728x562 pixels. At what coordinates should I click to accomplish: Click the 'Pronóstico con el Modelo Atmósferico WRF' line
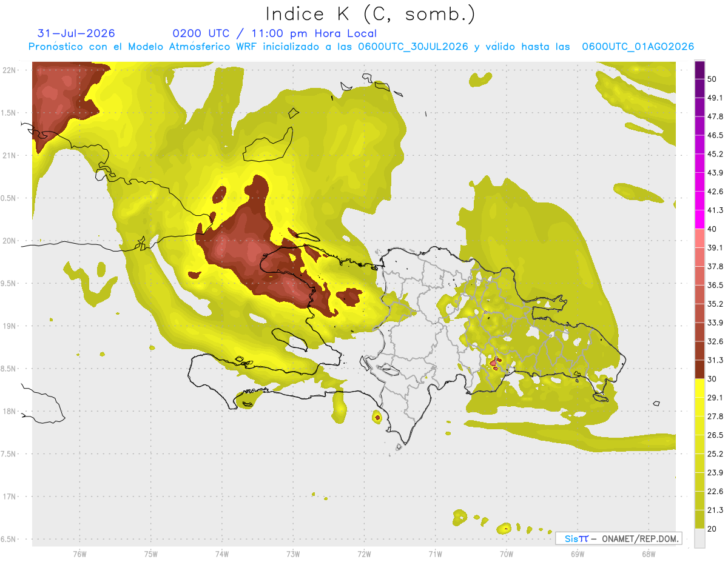[x=361, y=47]
